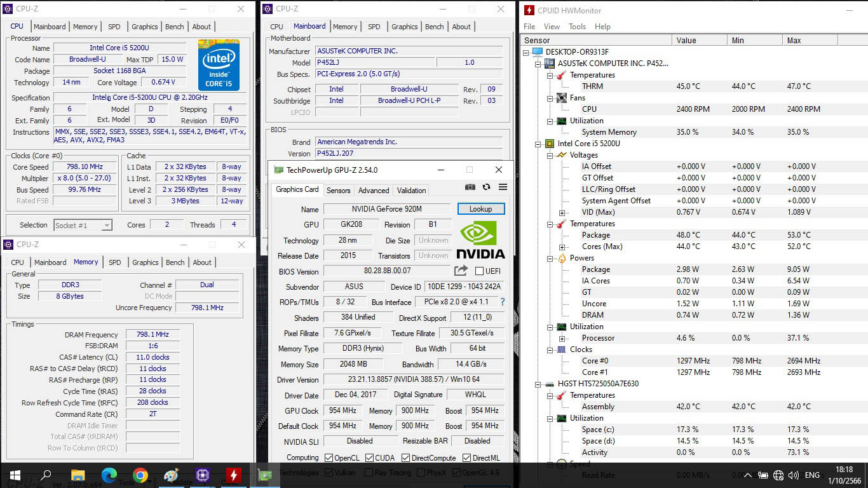Collapse the ASUSTeK COMPUTER INC. node

coord(538,64)
